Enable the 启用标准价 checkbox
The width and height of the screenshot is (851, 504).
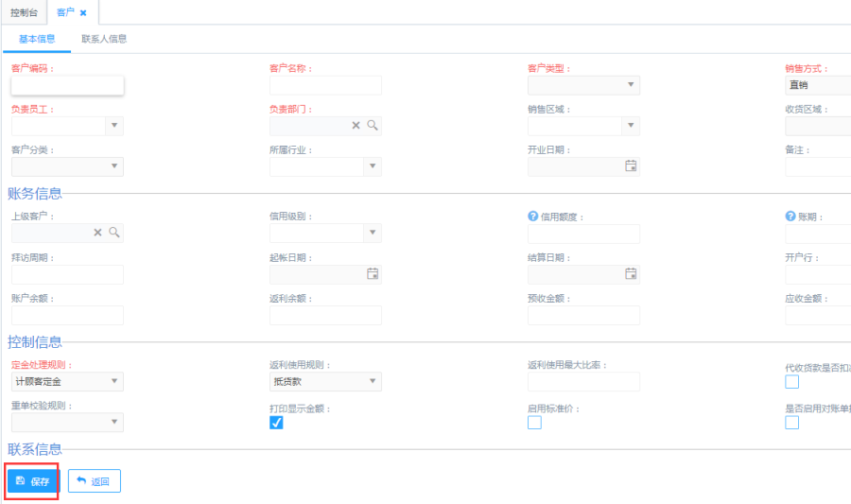point(534,423)
